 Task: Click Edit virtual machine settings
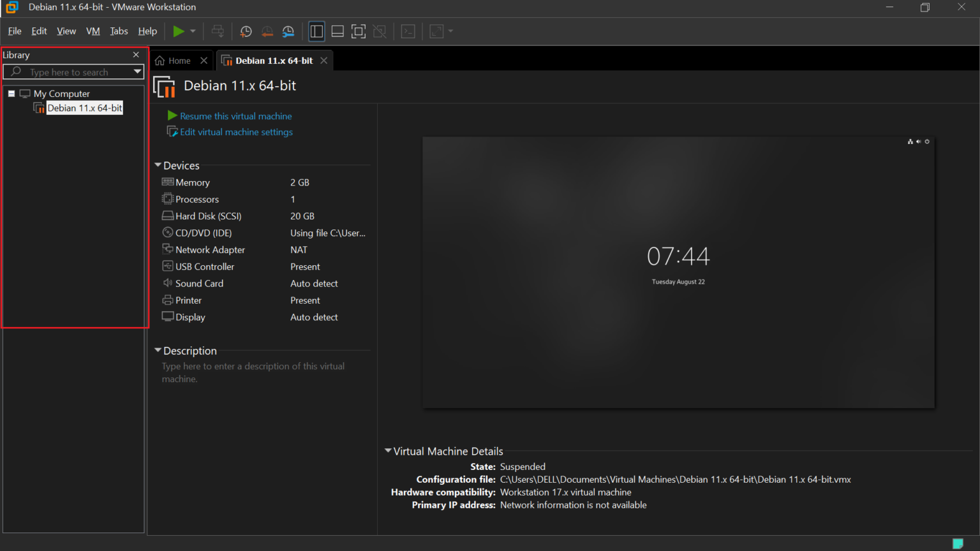(x=236, y=132)
